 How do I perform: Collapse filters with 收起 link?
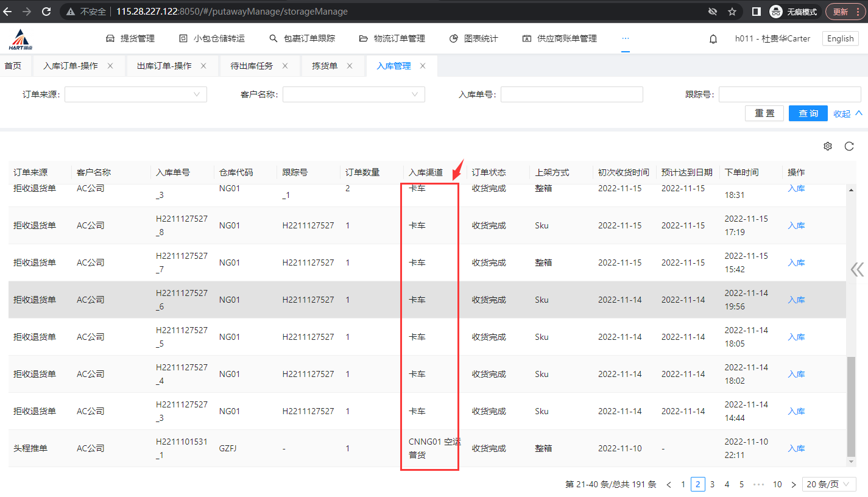click(x=848, y=114)
